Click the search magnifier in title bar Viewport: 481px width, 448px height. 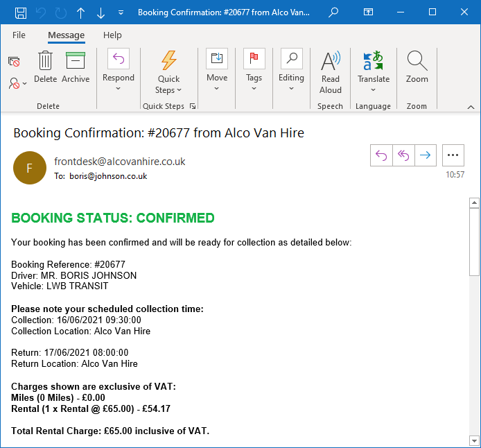click(x=333, y=12)
